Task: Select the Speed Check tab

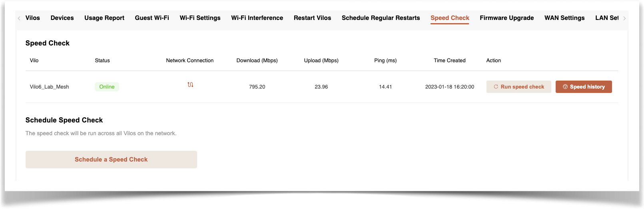Action: pos(450,18)
